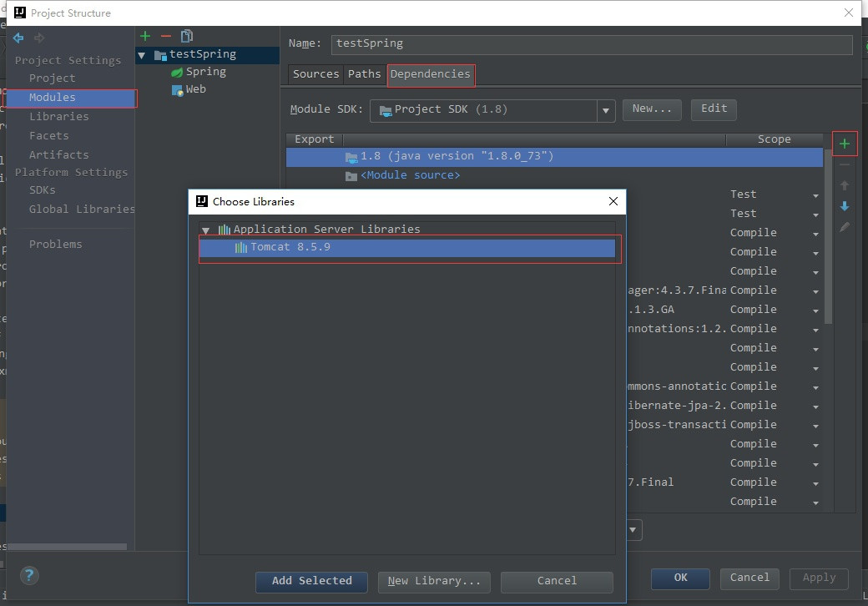Open scope dropdown for first Test row
Screen dimensions: 868x606
tap(815, 195)
